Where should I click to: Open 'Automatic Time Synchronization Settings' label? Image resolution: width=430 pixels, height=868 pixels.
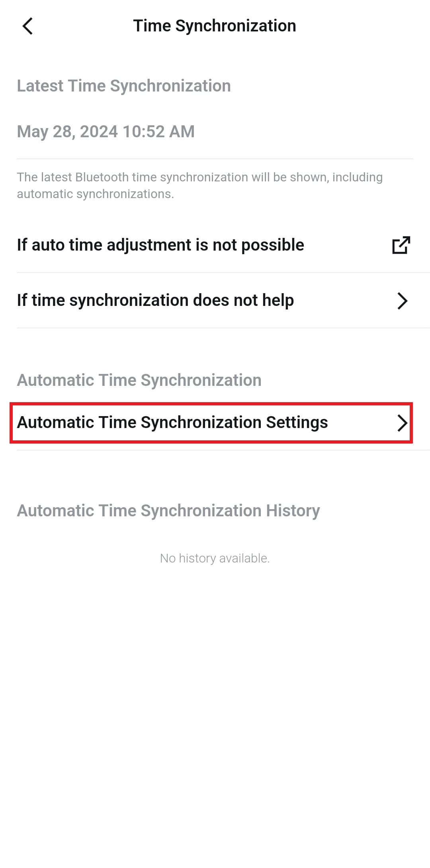click(172, 422)
